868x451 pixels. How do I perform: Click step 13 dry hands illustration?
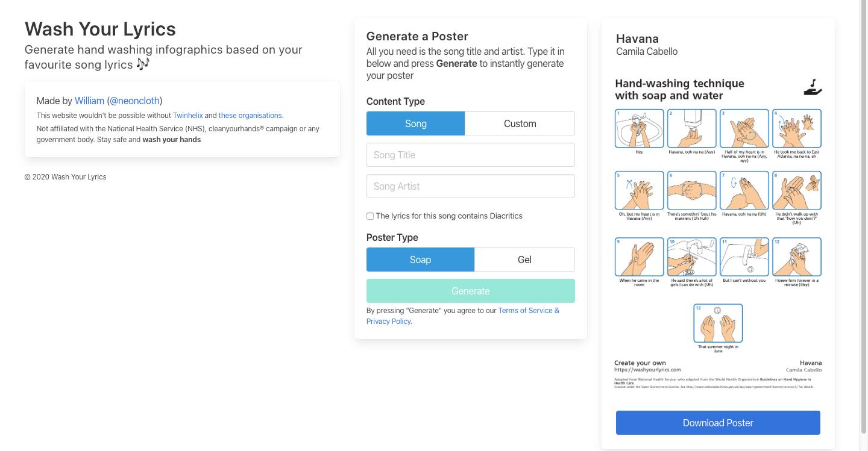[718, 323]
